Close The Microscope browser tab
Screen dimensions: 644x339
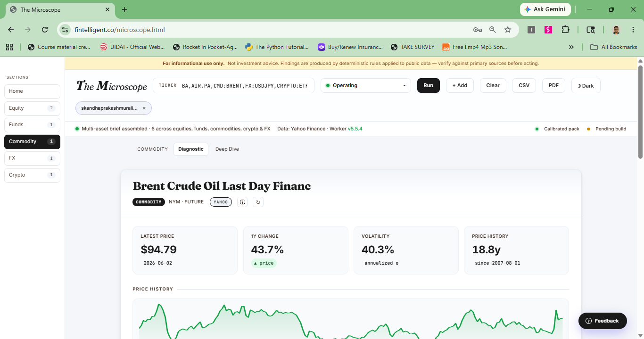pos(107,9)
